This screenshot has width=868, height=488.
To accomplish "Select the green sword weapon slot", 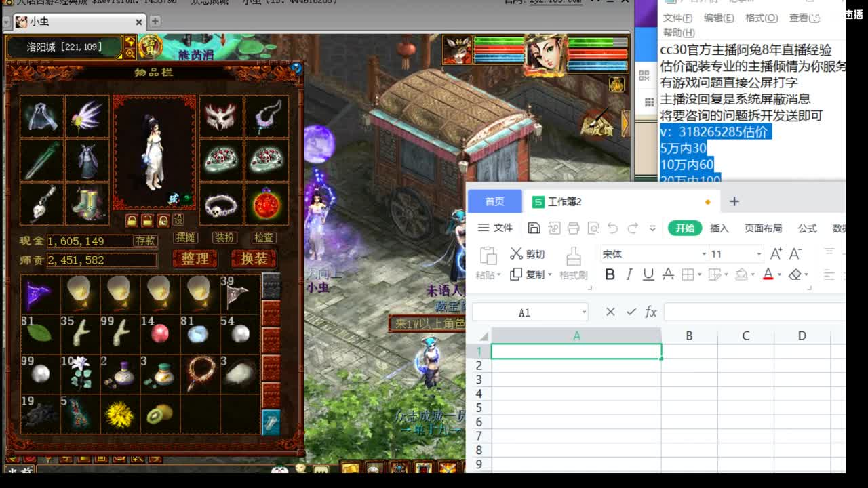I will coord(41,161).
